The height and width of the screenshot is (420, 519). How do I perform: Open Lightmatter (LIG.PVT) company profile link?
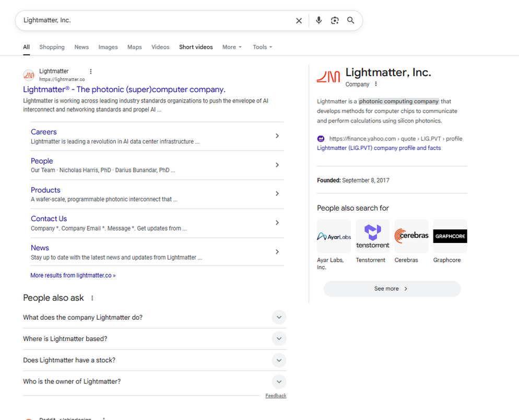pos(379,148)
